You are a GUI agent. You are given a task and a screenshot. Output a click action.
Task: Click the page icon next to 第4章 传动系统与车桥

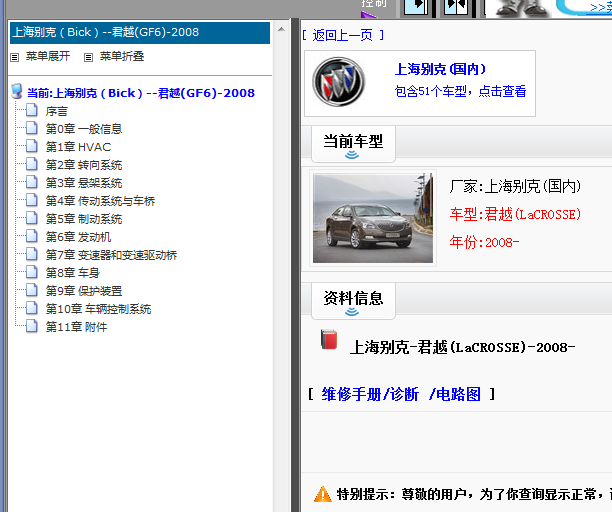(x=32, y=200)
